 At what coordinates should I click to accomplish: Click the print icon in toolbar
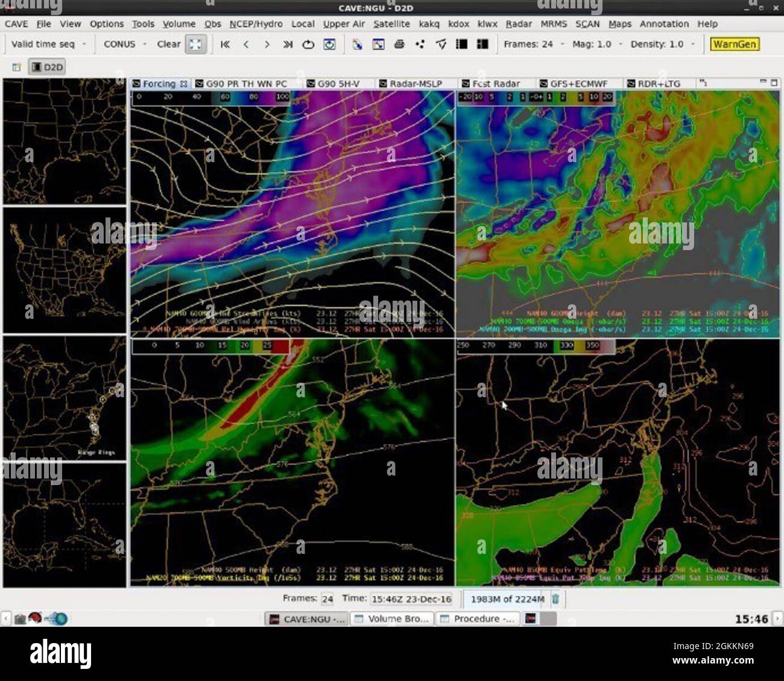coord(399,44)
